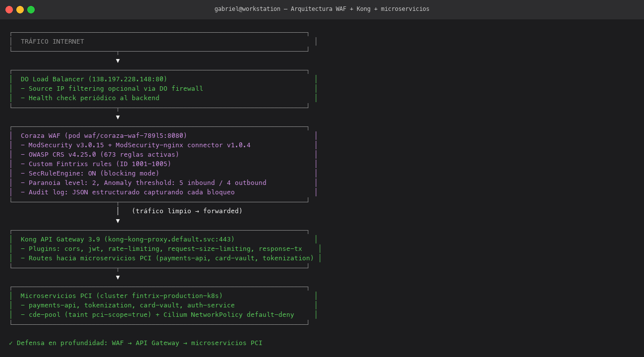Click the 'Paranoia level: 2' threshold line
The width and height of the screenshot is (644, 357).
pos(144,183)
